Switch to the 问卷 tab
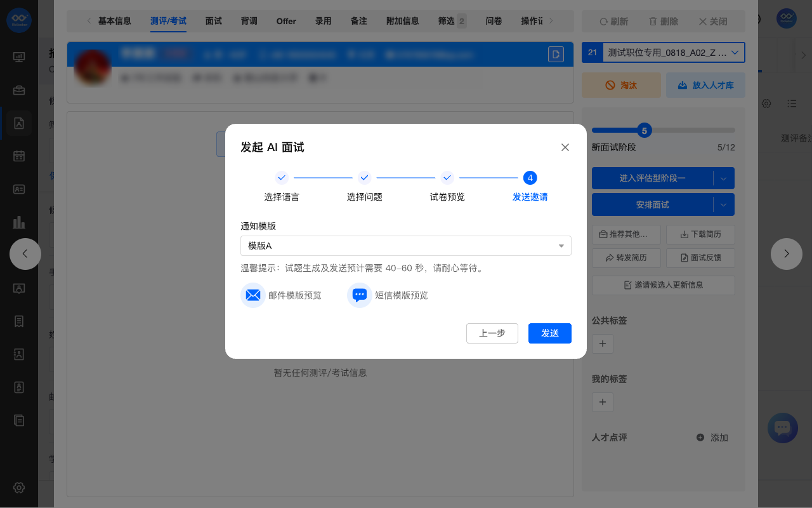The image size is (812, 508). click(x=494, y=21)
